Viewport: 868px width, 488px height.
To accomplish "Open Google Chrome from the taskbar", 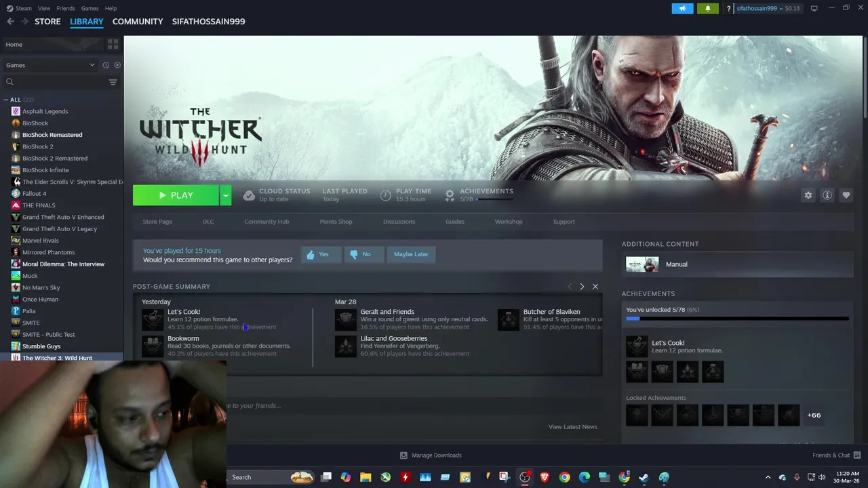I will [x=564, y=477].
